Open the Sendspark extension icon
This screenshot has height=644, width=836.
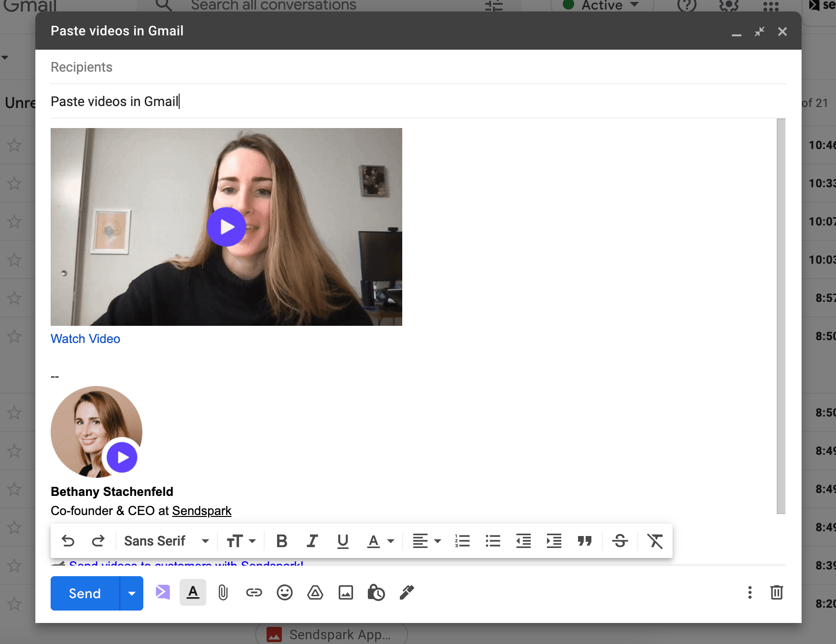tap(163, 592)
